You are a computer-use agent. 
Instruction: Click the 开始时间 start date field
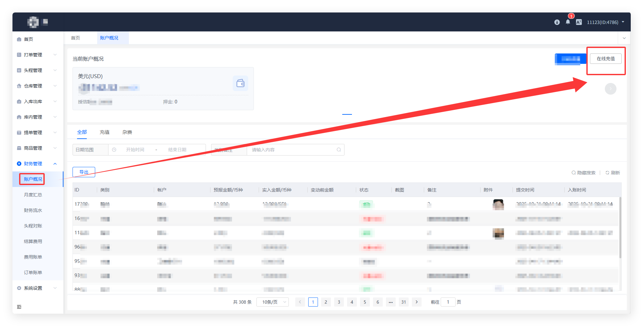click(x=135, y=150)
